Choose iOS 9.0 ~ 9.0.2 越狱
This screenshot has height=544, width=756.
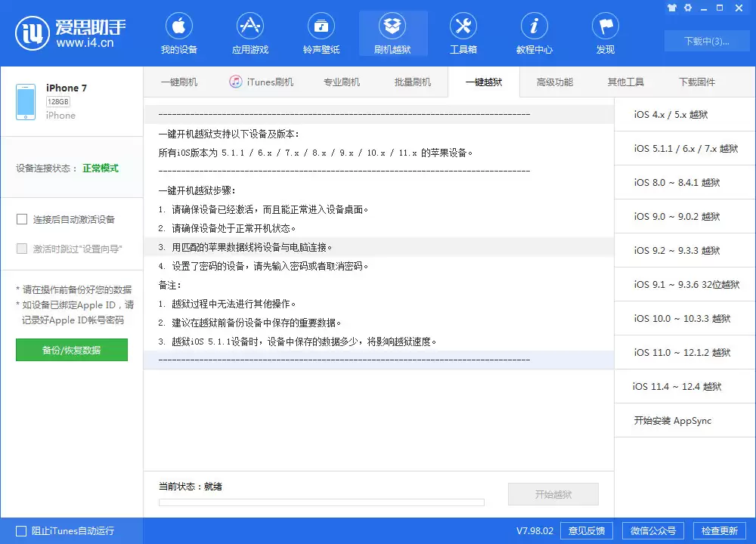click(685, 216)
